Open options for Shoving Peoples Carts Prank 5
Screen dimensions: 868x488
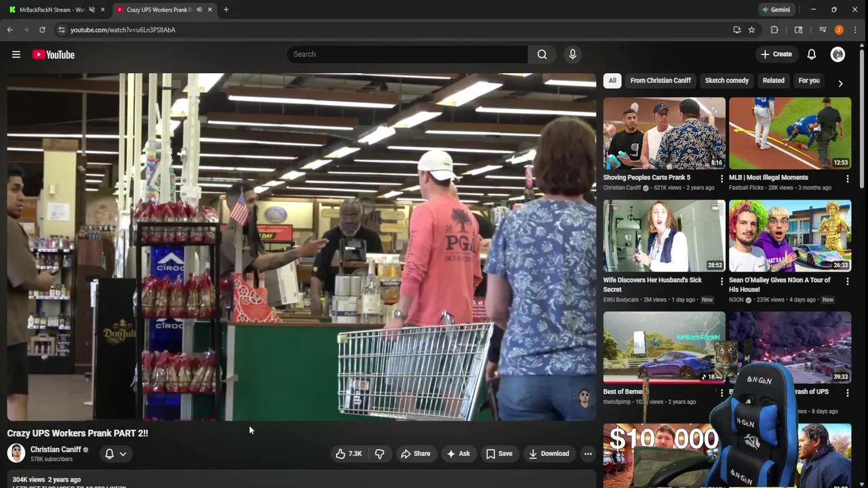click(722, 178)
